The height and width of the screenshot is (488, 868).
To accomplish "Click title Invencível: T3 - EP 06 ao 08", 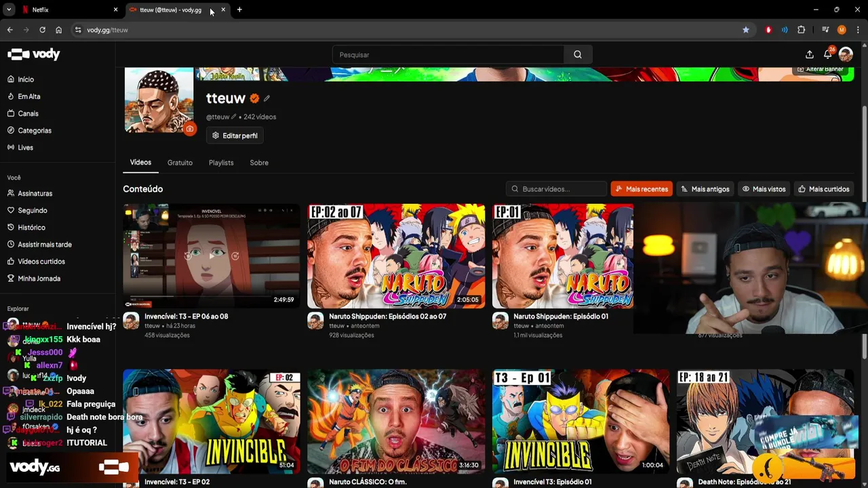I will tap(186, 317).
